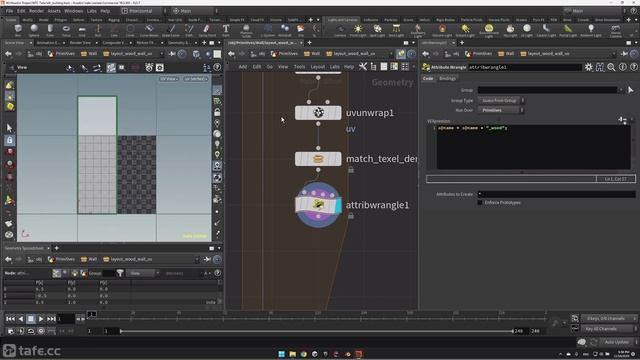Open the UV View viewport dropdown

169,79
